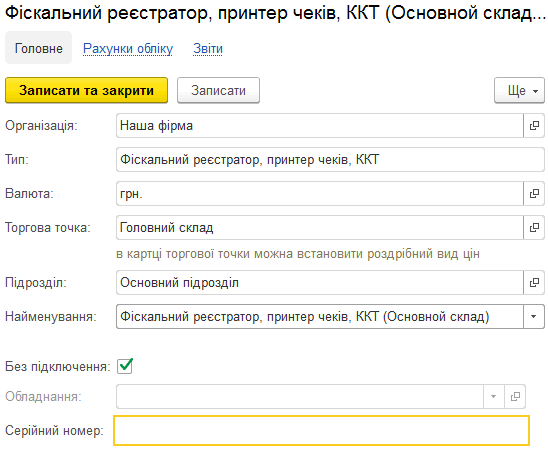548x450 pixels.
Task: Open the Організація reference icon
Action: point(534,125)
